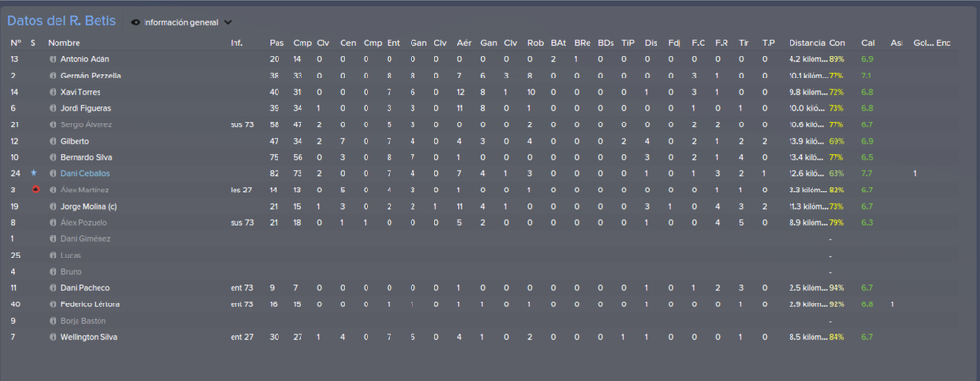Sort table by Nombre column header
The width and height of the screenshot is (980, 381).
(x=64, y=43)
